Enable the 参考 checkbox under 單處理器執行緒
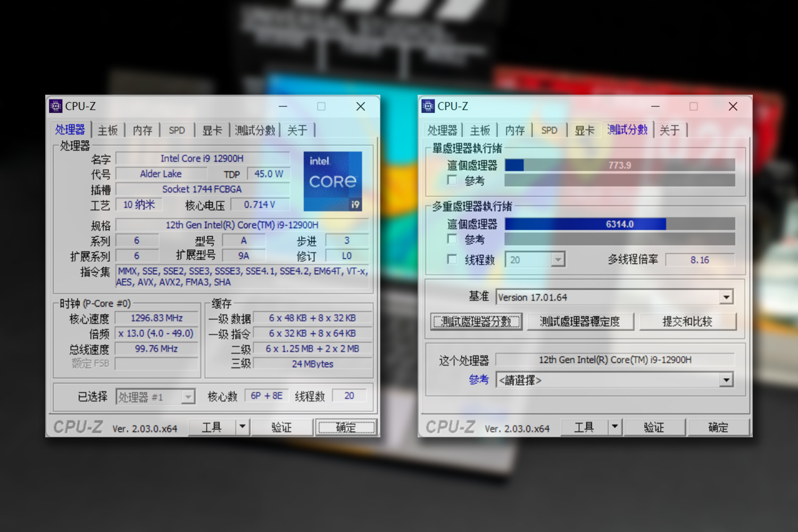 (452, 180)
